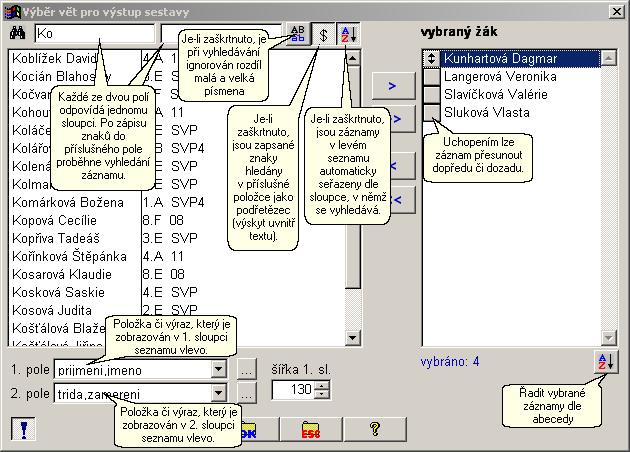Select Sluková Vlasta in the selected list

(521, 112)
